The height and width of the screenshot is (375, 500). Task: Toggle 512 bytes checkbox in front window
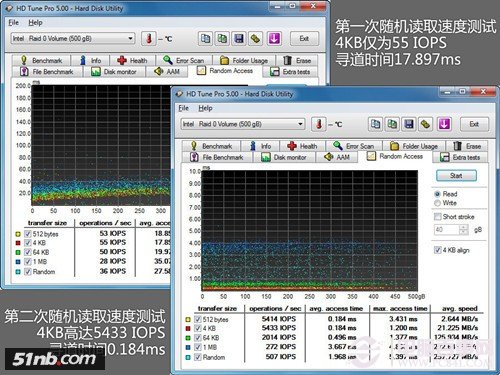pos(198,319)
